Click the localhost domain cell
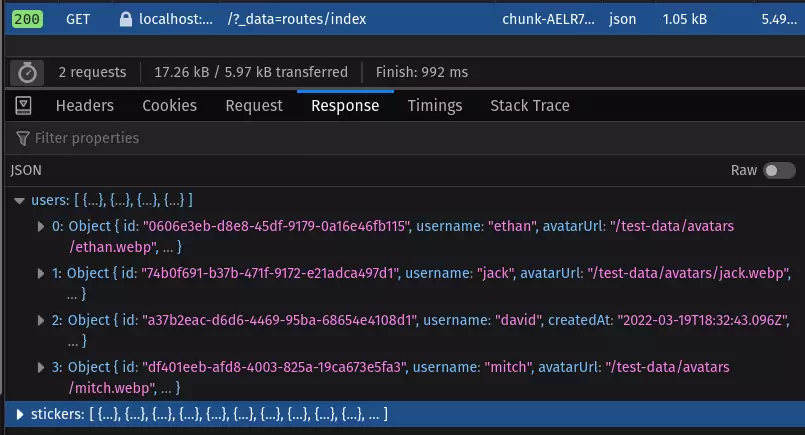This screenshot has width=805, height=435. [176, 20]
